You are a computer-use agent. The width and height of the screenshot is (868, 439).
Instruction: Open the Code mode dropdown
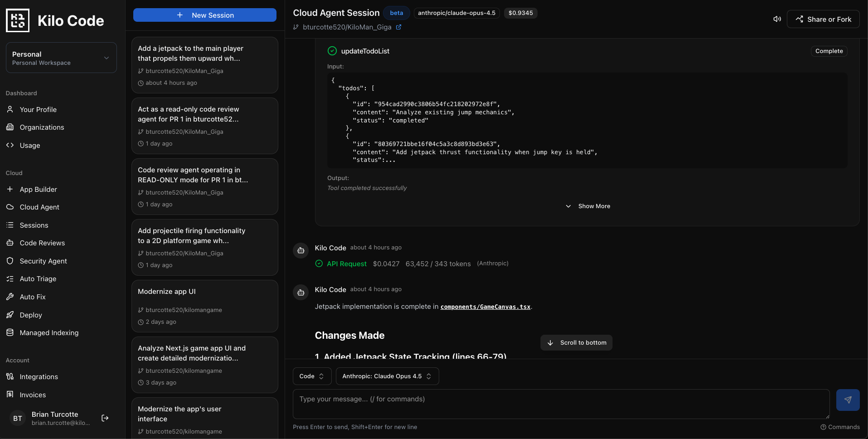pyautogui.click(x=311, y=376)
